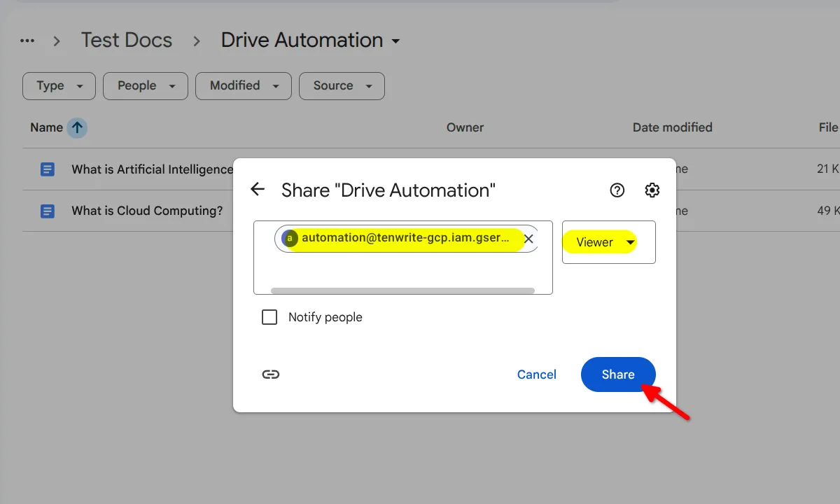The width and height of the screenshot is (840, 504).
Task: Toggle the Name column sort arrow
Action: click(77, 127)
